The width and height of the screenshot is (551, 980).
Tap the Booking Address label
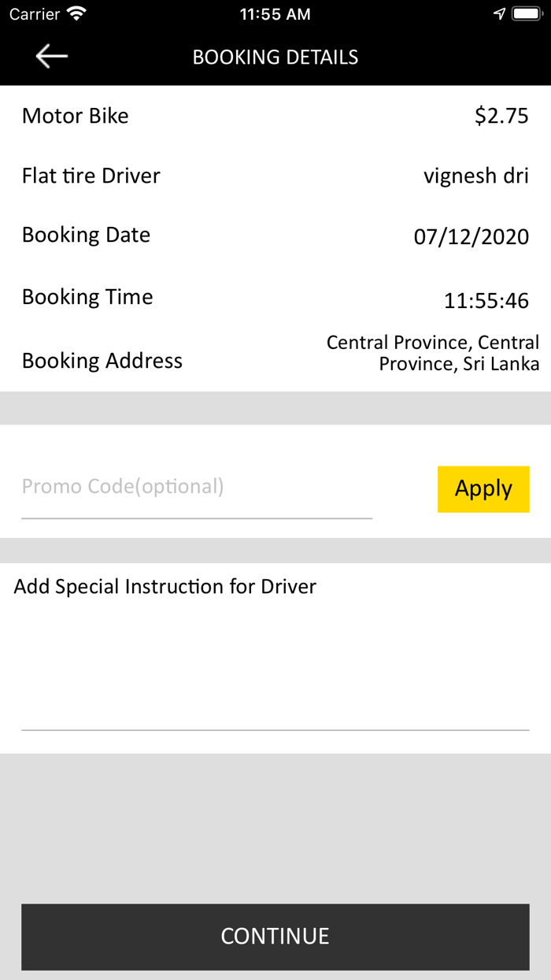point(102,361)
